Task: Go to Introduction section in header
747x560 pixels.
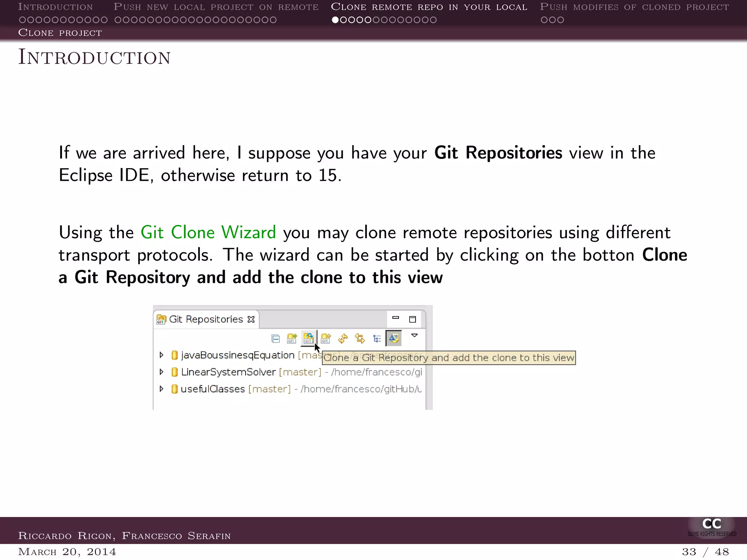Action: click(x=55, y=7)
